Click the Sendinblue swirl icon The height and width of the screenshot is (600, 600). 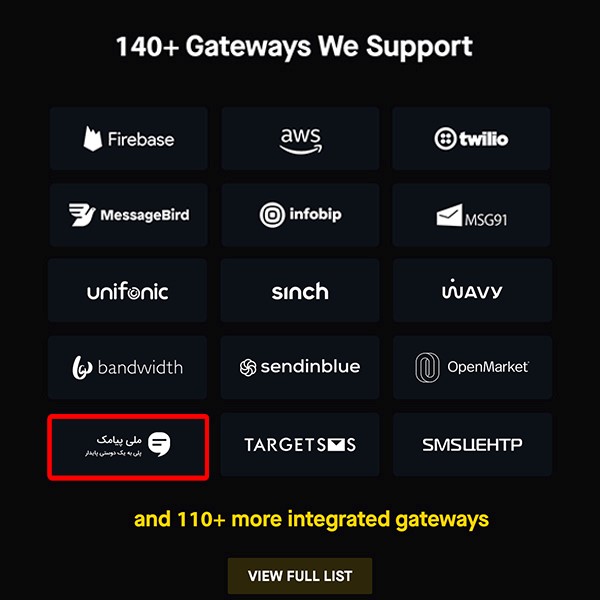click(248, 368)
